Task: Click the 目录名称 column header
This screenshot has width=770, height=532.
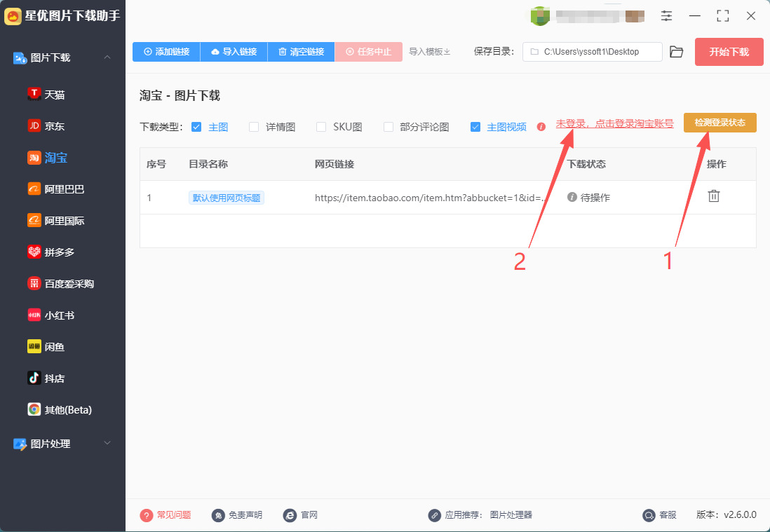Action: (208, 164)
